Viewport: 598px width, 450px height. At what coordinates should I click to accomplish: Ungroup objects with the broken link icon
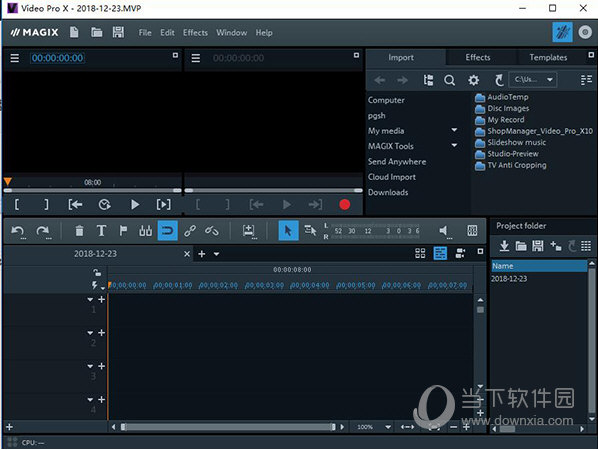click(212, 231)
